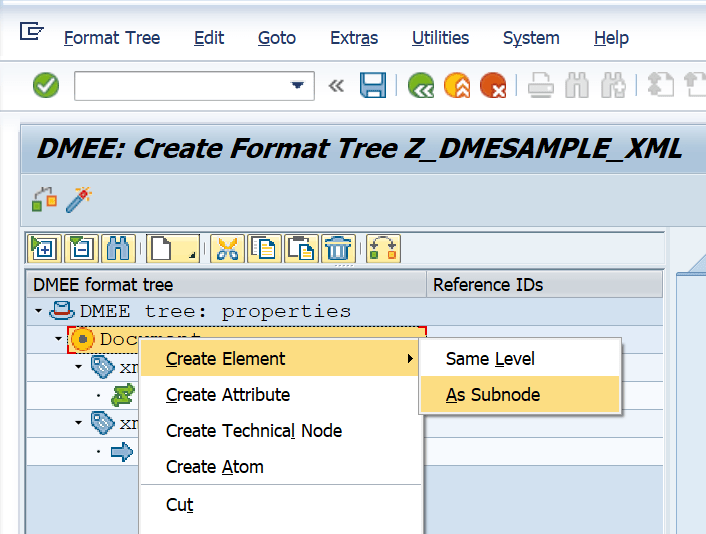Click the Delete trash can icon
This screenshot has height=534, width=706.
tap(338, 248)
